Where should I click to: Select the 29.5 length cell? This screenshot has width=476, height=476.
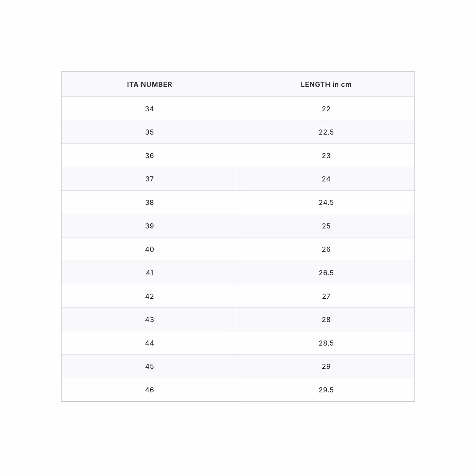tap(326, 390)
